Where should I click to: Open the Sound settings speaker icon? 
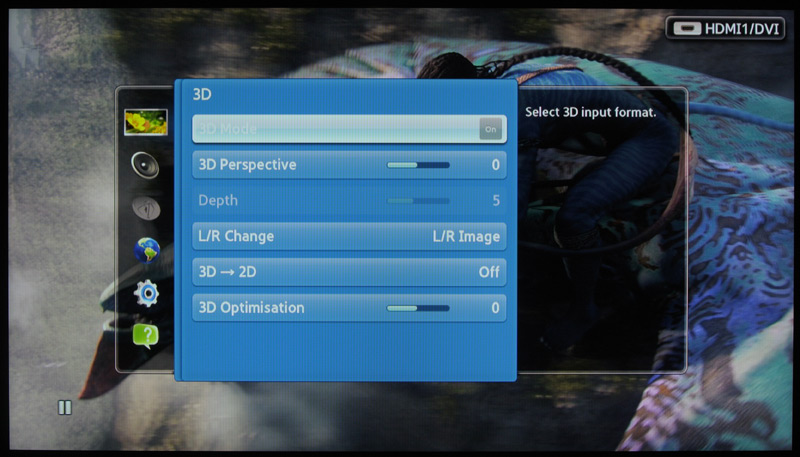point(145,165)
